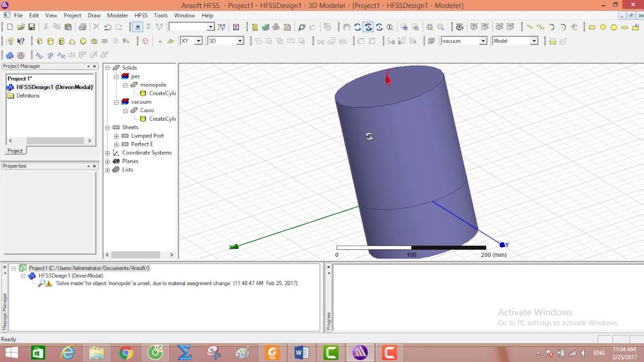Select the Draw Ellipse tool
Screen dimensions: 644x362
(x=625, y=27)
